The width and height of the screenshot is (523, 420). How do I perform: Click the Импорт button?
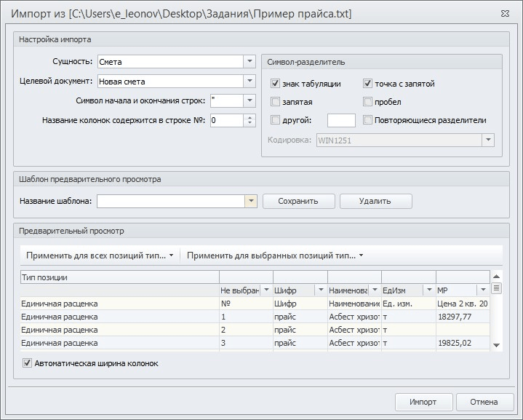tap(423, 402)
